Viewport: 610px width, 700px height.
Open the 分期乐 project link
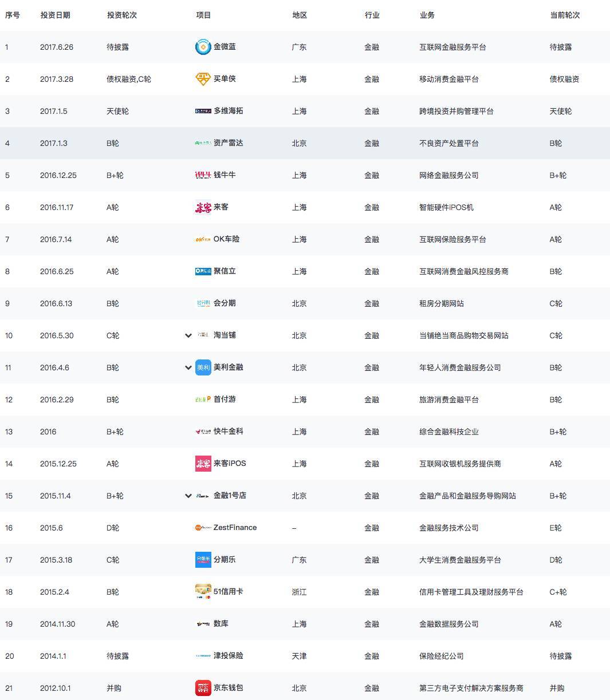point(225,560)
